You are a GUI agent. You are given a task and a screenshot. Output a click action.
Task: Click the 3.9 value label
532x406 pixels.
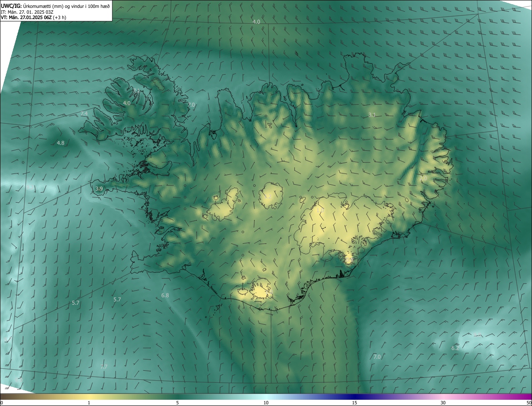point(99,188)
